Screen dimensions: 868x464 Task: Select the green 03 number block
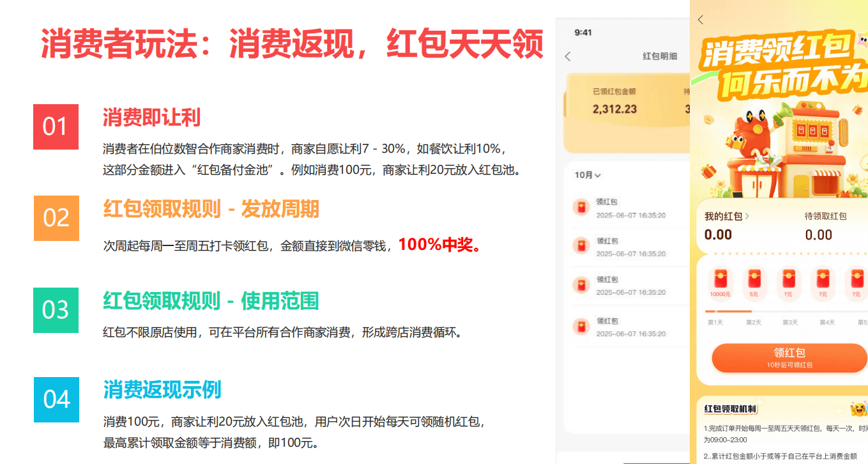tap(56, 310)
